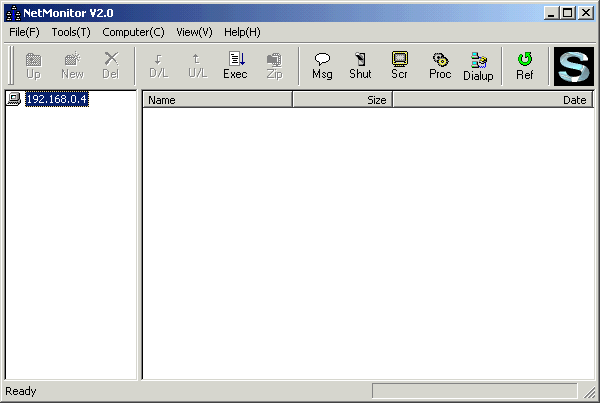The height and width of the screenshot is (403, 600).
Task: Click the D/L download toolbar button
Action: pyautogui.click(x=158, y=66)
